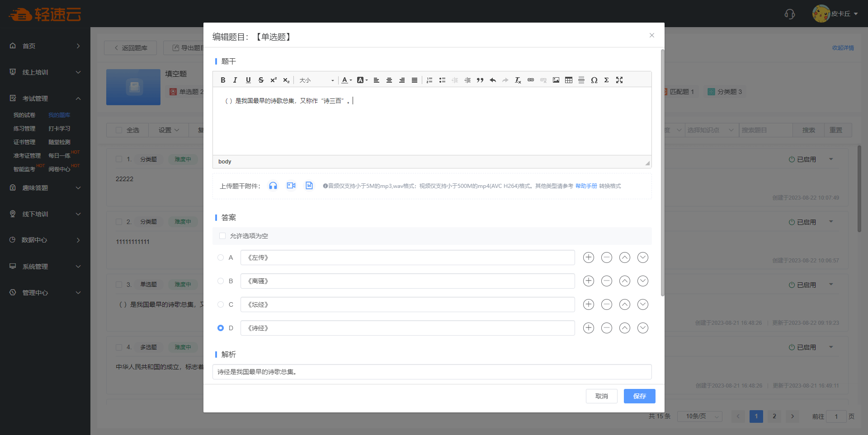
Task: Open the 大小 font size dropdown
Action: click(316, 80)
